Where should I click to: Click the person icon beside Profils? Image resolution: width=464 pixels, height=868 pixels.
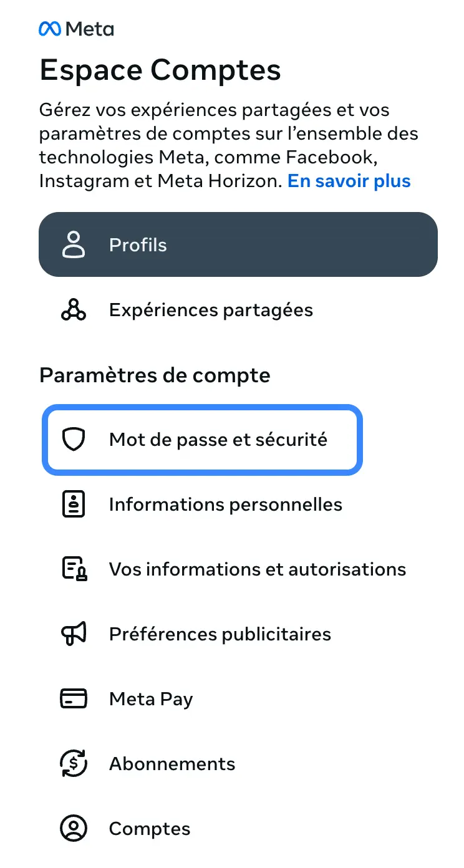[74, 245]
